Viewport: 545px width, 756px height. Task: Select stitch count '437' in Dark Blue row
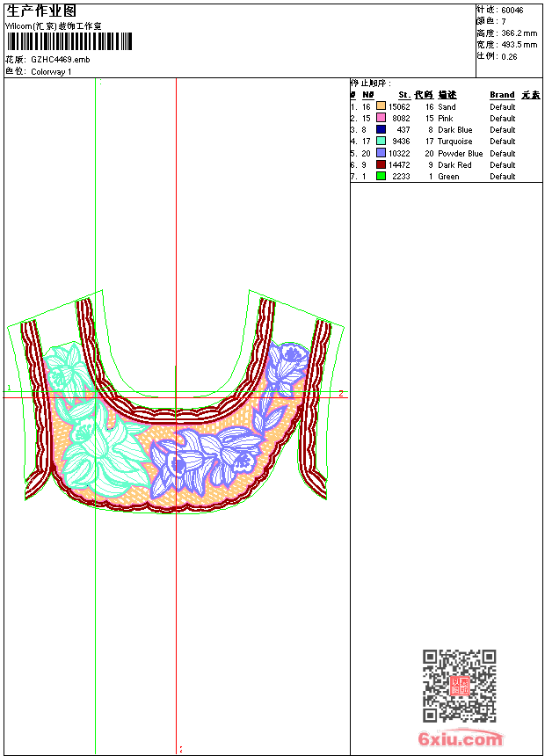(x=403, y=130)
